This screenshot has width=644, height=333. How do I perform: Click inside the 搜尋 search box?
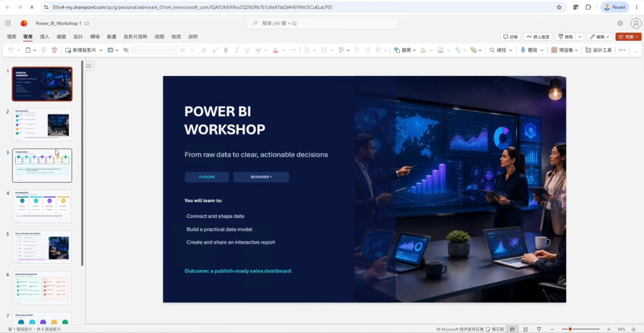pos(322,23)
